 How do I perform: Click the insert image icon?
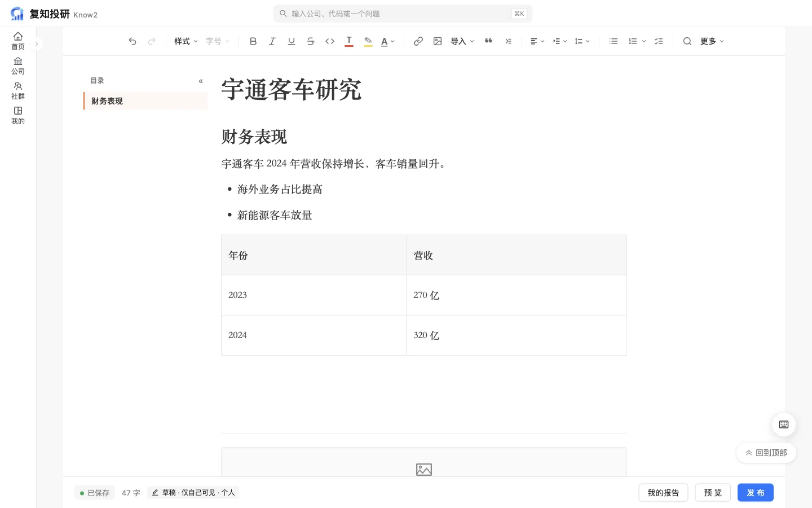pos(438,41)
